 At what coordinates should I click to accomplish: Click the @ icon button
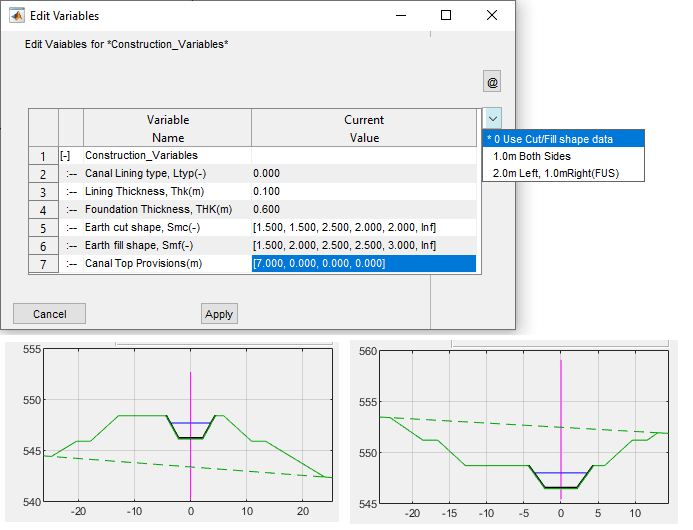click(491, 82)
